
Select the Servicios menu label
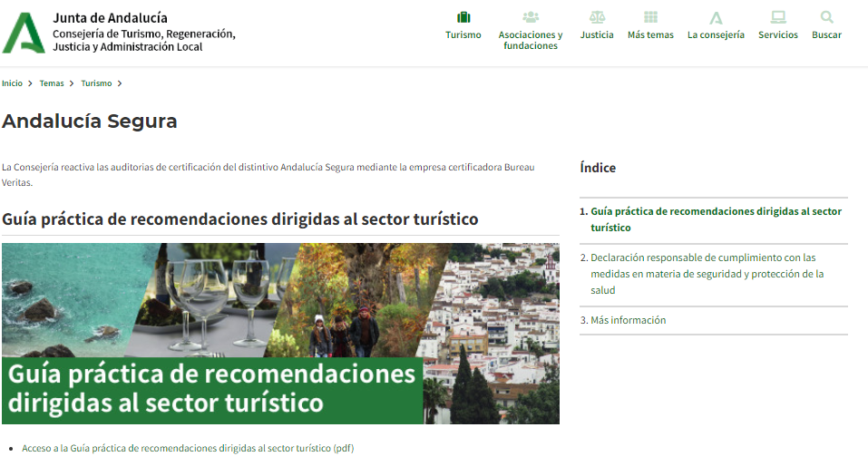tap(778, 34)
